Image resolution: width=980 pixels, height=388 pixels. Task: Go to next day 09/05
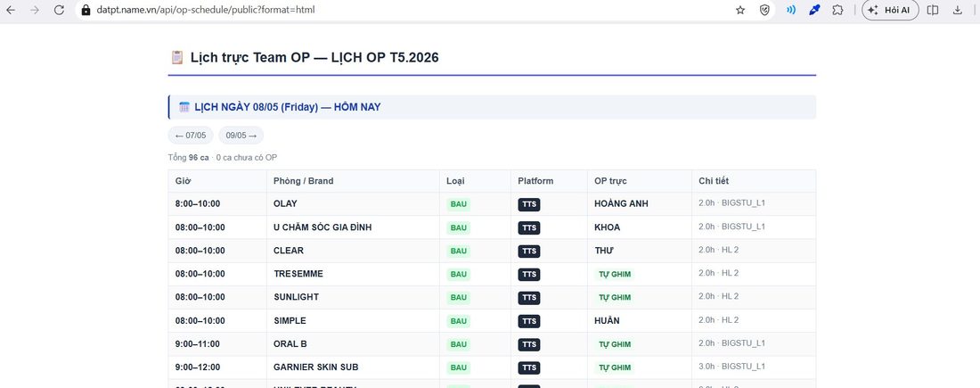point(241,136)
